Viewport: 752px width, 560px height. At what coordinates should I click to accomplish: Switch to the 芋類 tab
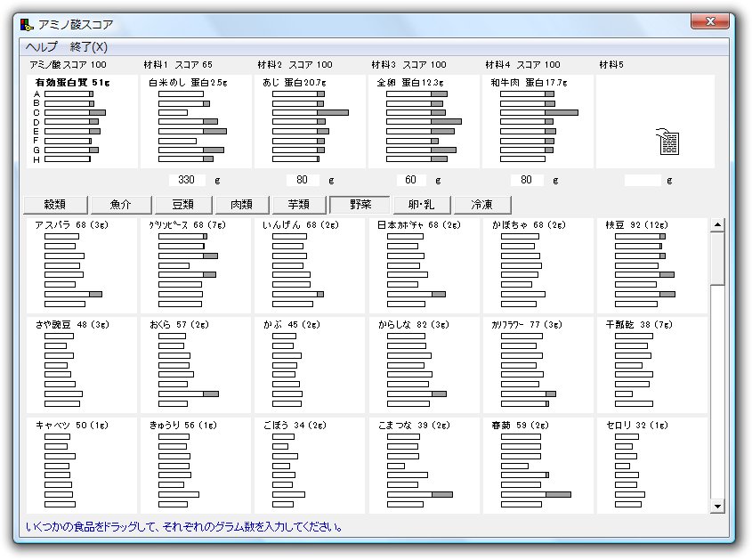[x=298, y=204]
